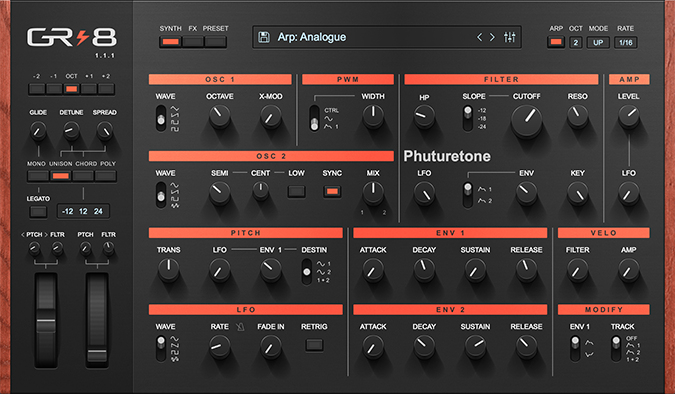Click the PWM CTRL source switch

click(315, 118)
